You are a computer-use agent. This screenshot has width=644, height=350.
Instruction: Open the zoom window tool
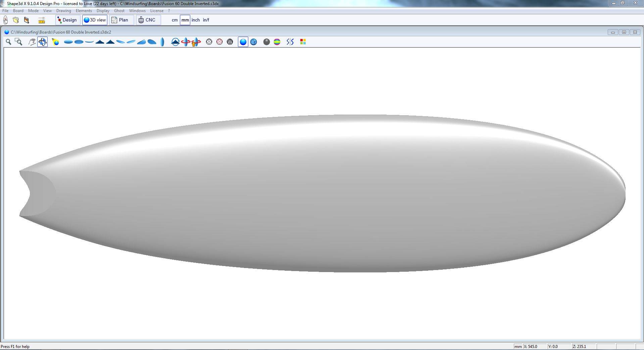click(x=19, y=42)
